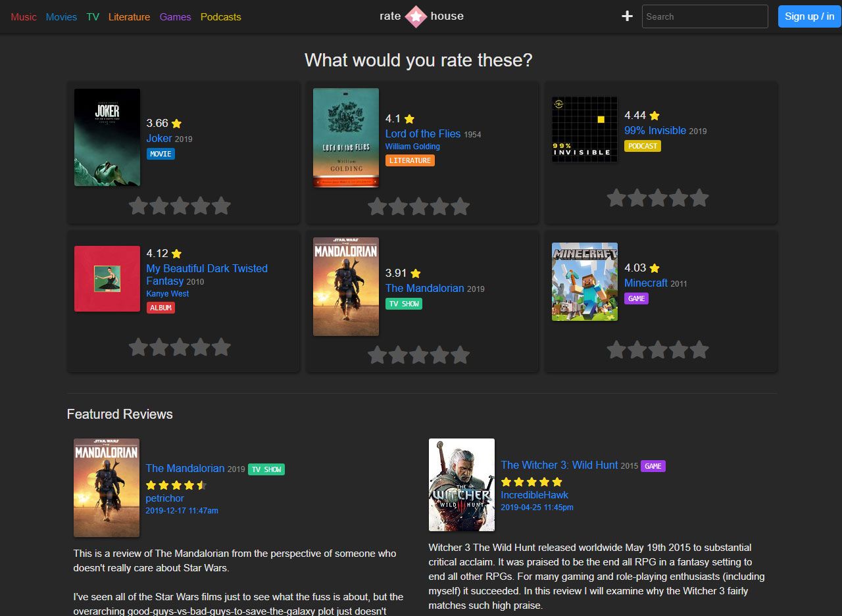Viewport: 842px width, 616px height.
Task: Click the plus add icon
Action: tap(627, 16)
